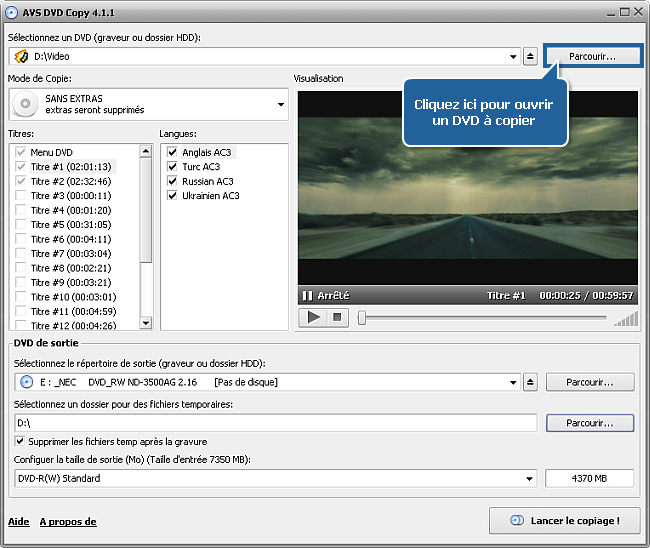Click the AVS DVD Copy title bar icon
650x548 pixels.
coord(12,11)
